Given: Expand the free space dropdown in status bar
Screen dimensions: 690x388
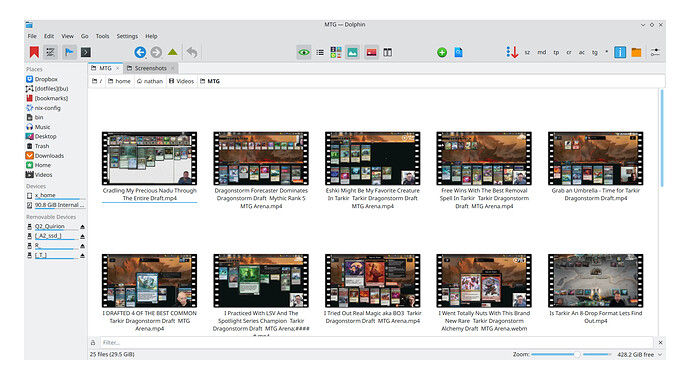Looking at the screenshot, I should point(660,355).
